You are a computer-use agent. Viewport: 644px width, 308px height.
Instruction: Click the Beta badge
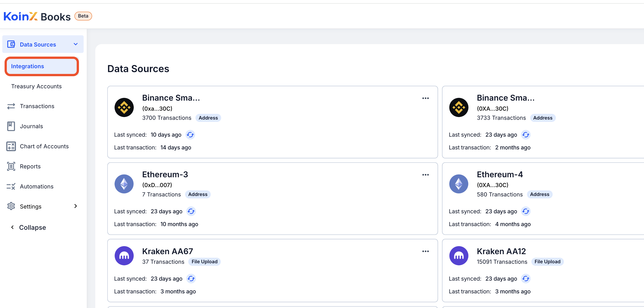(83, 16)
